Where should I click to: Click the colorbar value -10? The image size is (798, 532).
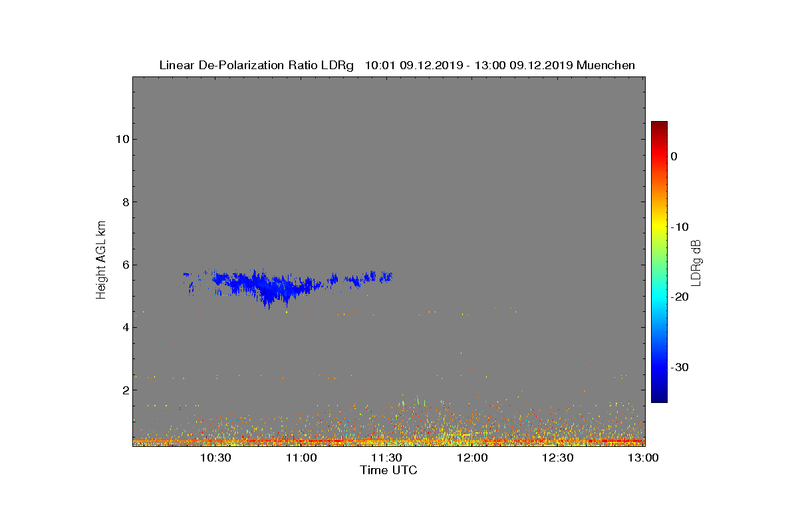coord(679,227)
